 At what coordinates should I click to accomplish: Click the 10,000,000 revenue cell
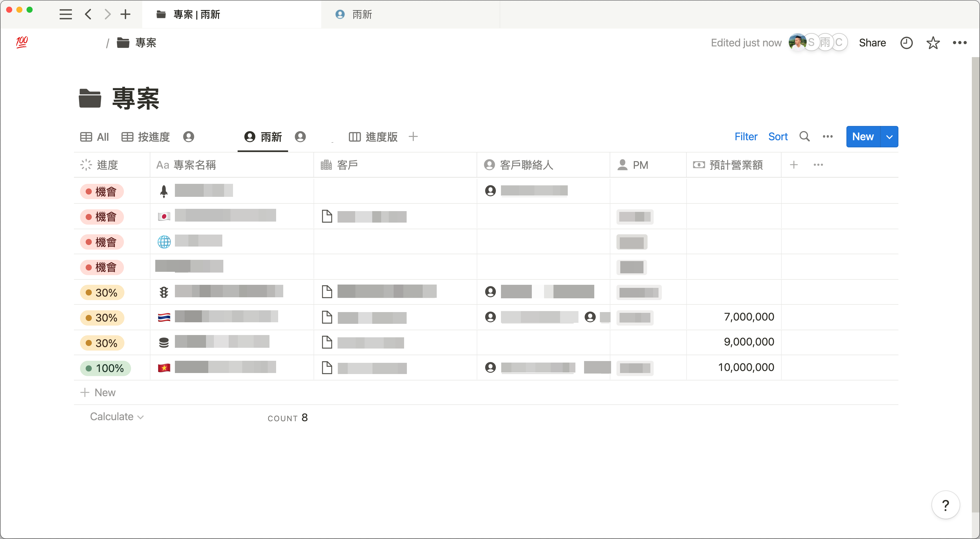[734, 367]
